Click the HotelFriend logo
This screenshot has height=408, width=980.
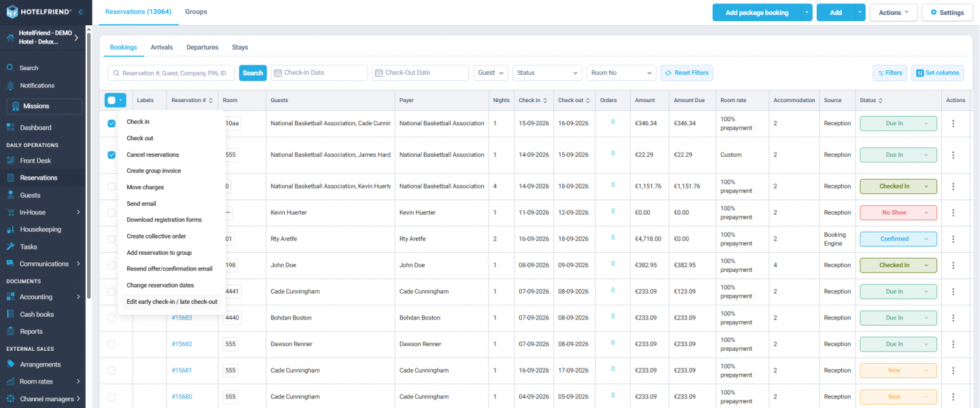(39, 12)
